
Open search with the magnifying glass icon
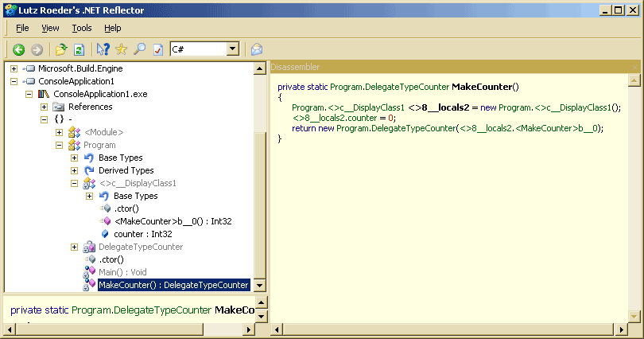pyautogui.click(x=139, y=49)
